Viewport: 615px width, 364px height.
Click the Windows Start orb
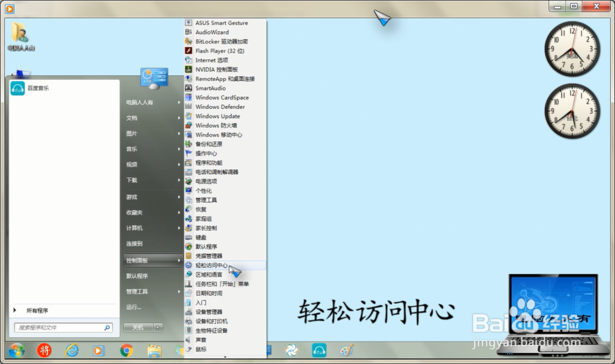17,350
